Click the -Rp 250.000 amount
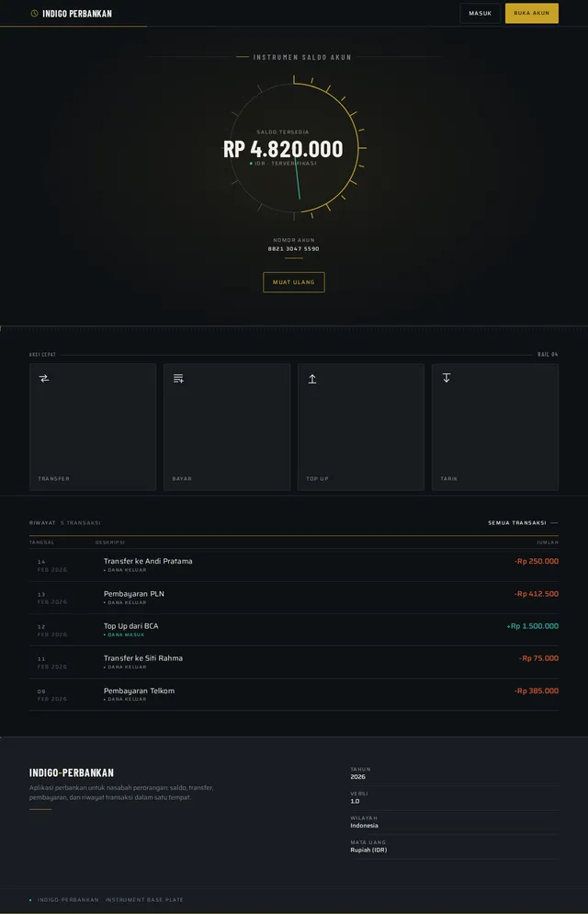 537,561
